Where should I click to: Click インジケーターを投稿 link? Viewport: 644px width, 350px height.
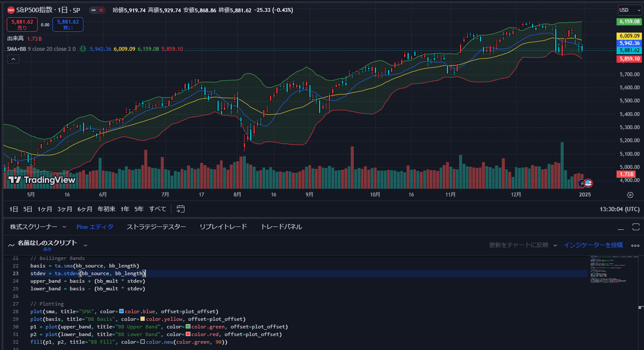(x=593, y=245)
